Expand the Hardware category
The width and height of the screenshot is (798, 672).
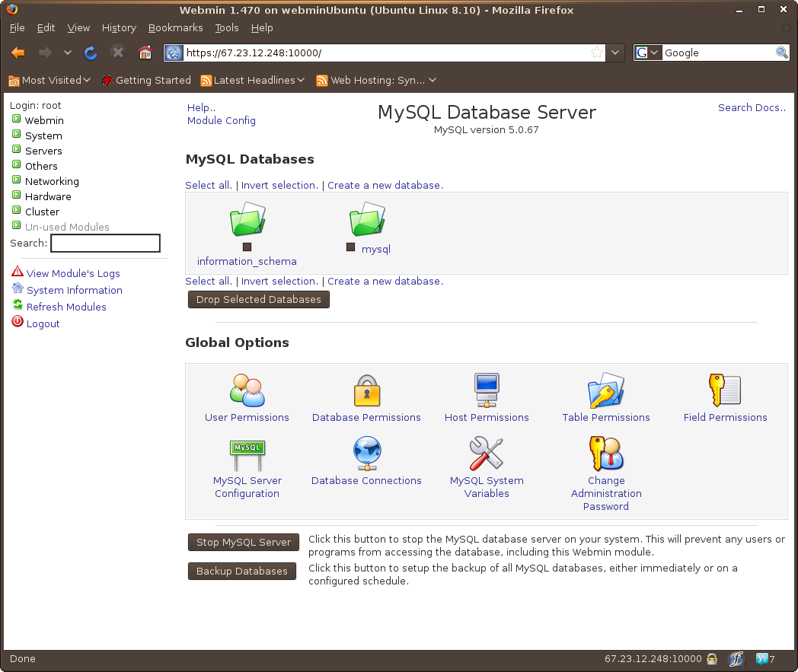coord(16,196)
